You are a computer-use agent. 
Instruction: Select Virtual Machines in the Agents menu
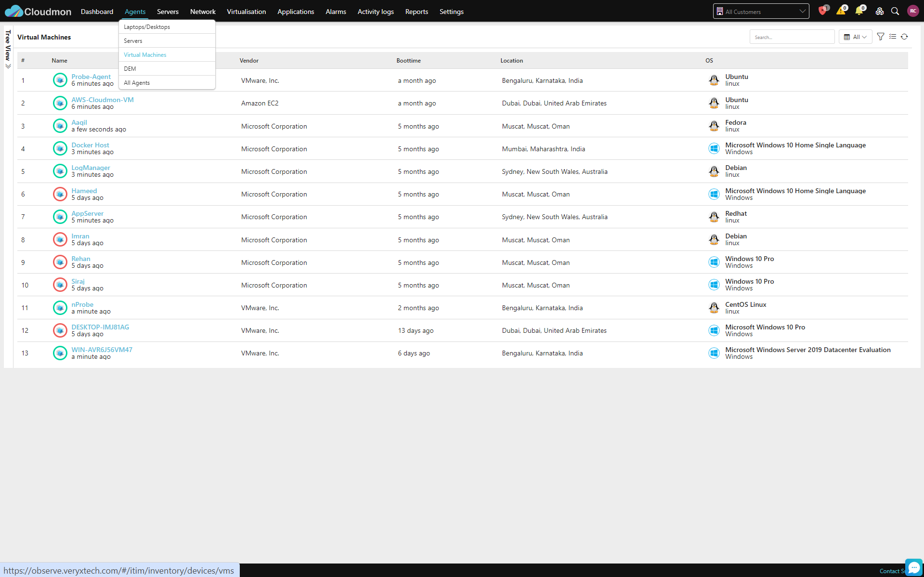point(167,55)
